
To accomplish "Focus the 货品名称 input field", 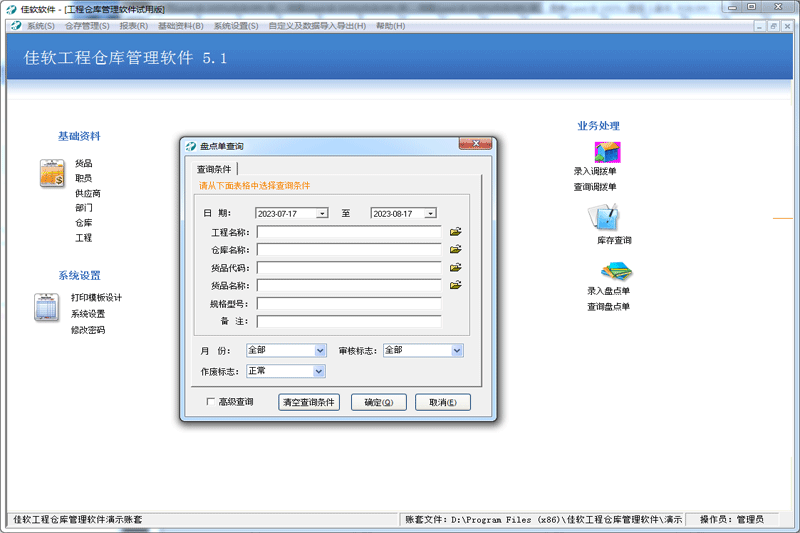I will [x=349, y=286].
